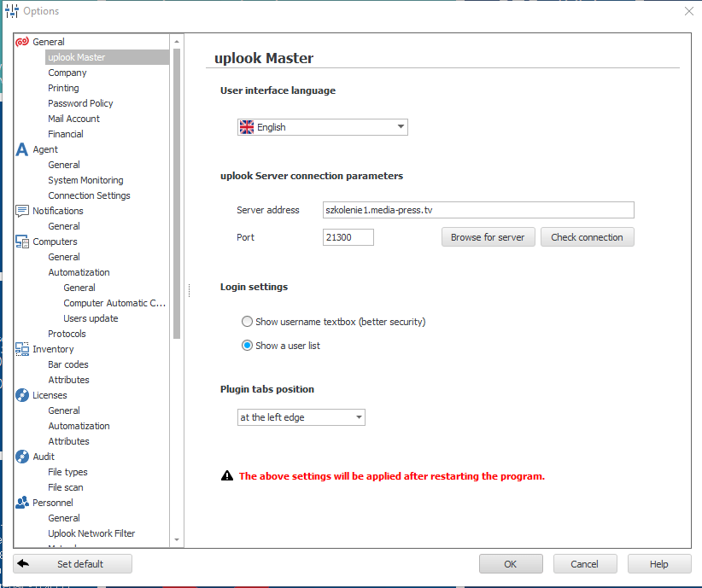Image resolution: width=702 pixels, height=588 pixels.
Task: Open the Printing settings page
Action: (63, 88)
